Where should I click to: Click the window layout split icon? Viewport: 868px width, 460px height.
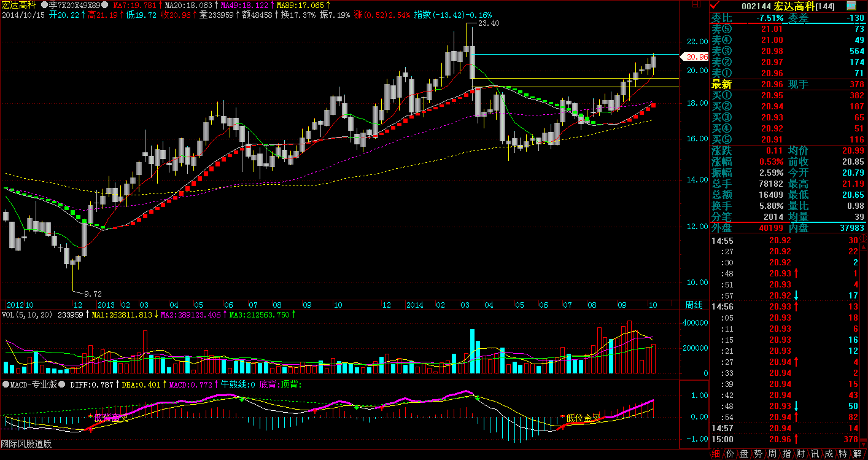pos(695,4)
